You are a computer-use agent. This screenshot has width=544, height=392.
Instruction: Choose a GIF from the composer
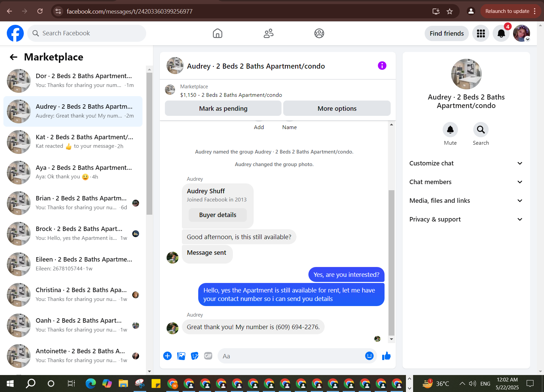208,356
